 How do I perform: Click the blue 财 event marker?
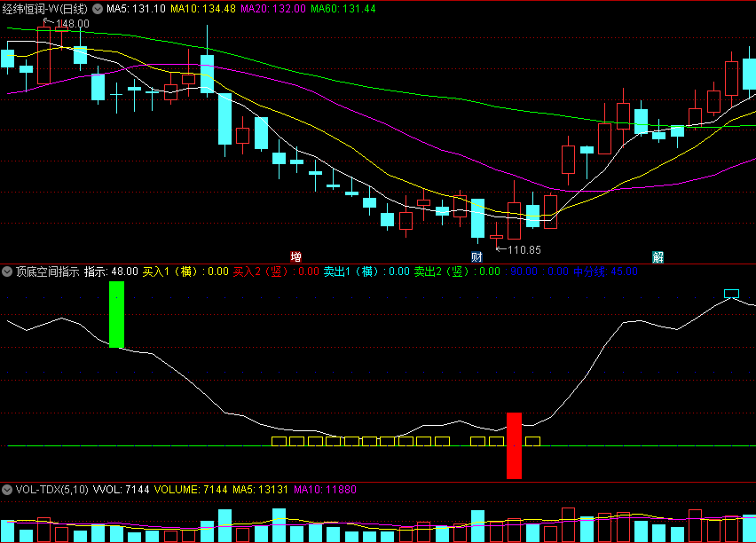coord(476,256)
